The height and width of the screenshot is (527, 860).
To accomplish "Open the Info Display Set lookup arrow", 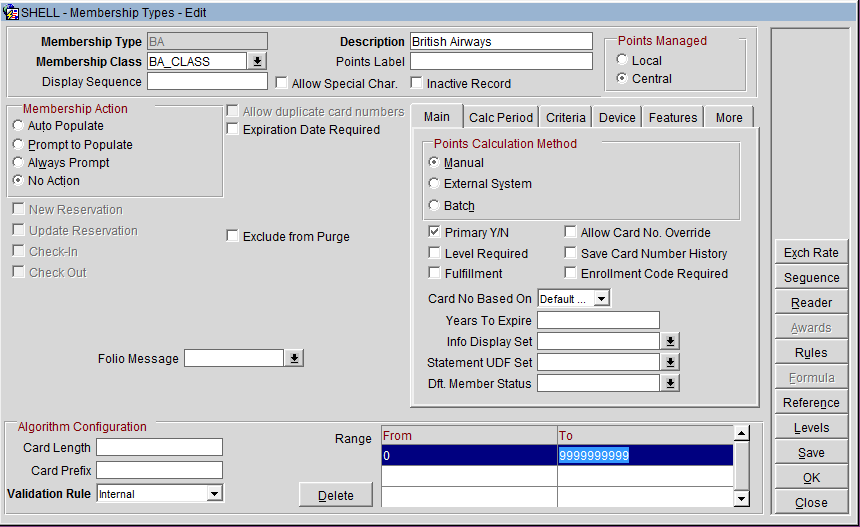I will pyautogui.click(x=671, y=341).
